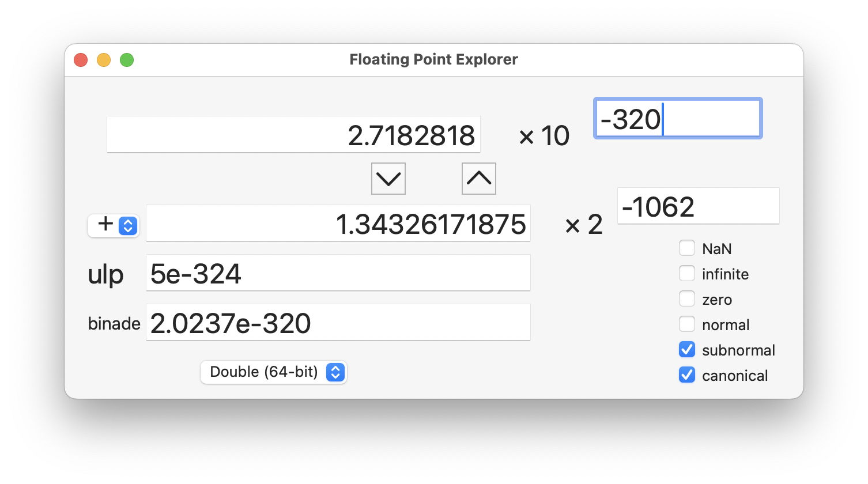
Task: Select the binade field showing 2.0237e-320
Action: pyautogui.click(x=338, y=322)
